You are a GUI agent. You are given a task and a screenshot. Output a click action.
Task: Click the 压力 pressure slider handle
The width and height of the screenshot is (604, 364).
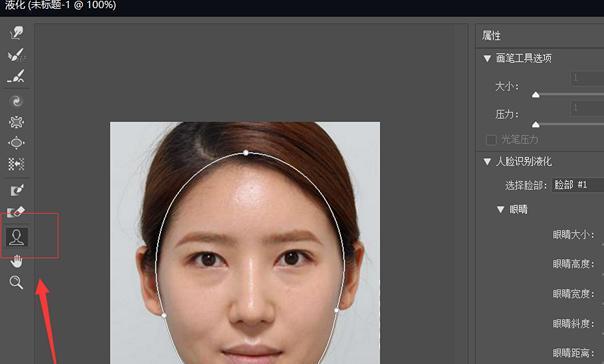click(535, 124)
